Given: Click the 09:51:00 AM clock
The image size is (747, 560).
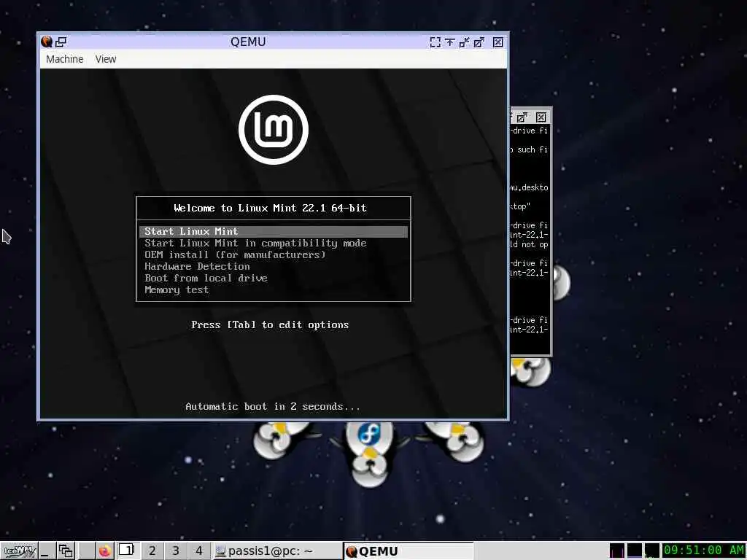Looking at the screenshot, I should click(704, 551).
